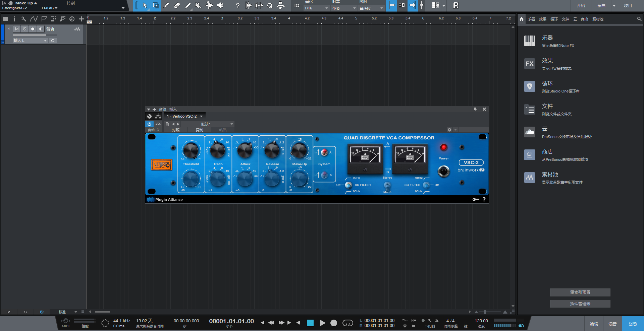Open the 1 - Vertigo VSC-2 plugin dropdown
Viewport: 644px width, 331px height.
coord(185,116)
